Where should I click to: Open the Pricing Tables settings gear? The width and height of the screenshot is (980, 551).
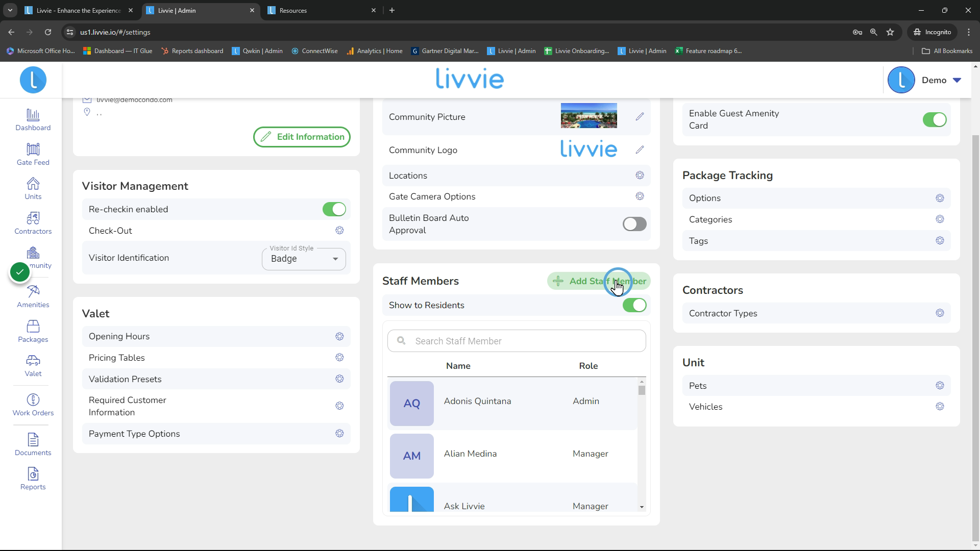(x=339, y=358)
